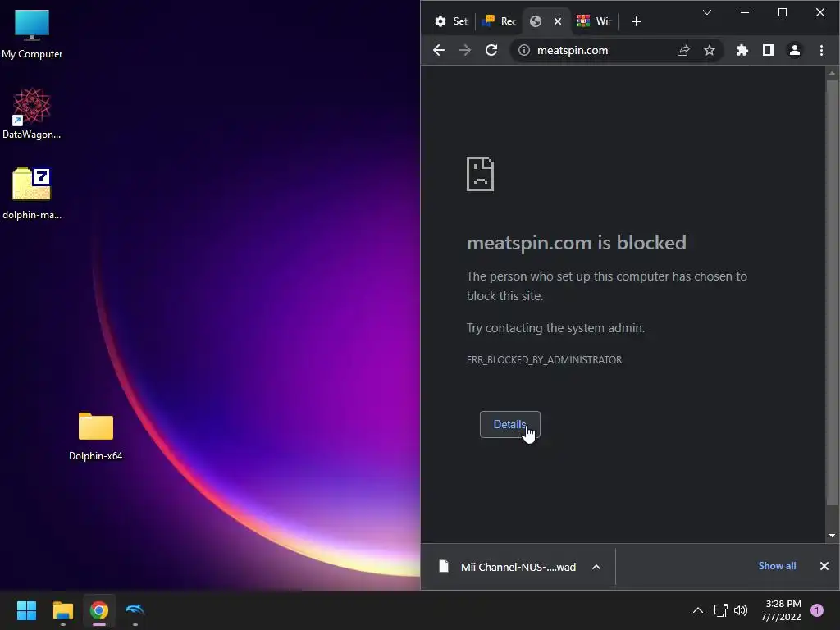Switch to the Wir tab
The height and width of the screenshot is (630, 840).
[594, 21]
